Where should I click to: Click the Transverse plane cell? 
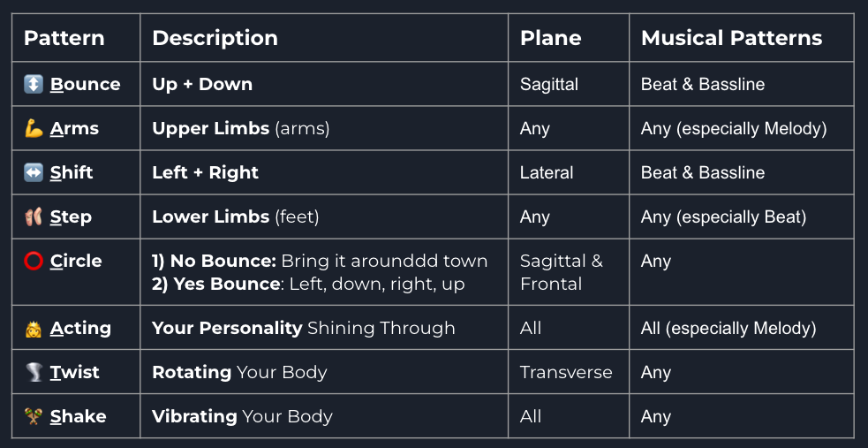(566, 373)
